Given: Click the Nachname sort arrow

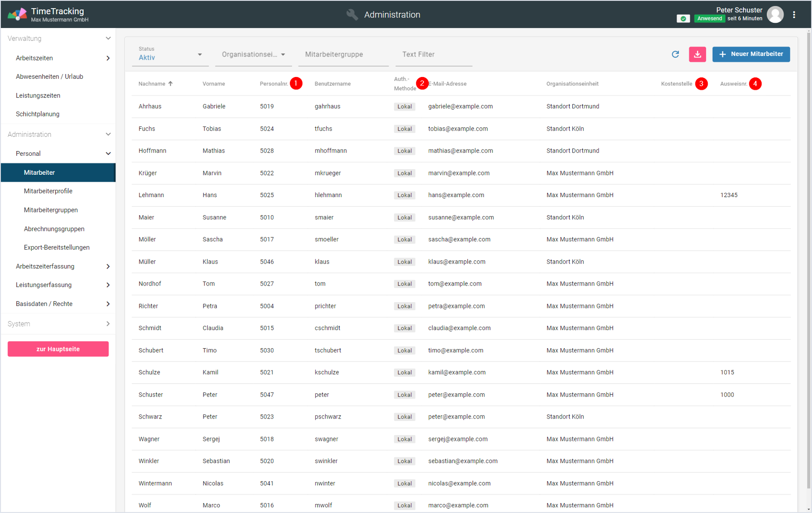Looking at the screenshot, I should [171, 84].
